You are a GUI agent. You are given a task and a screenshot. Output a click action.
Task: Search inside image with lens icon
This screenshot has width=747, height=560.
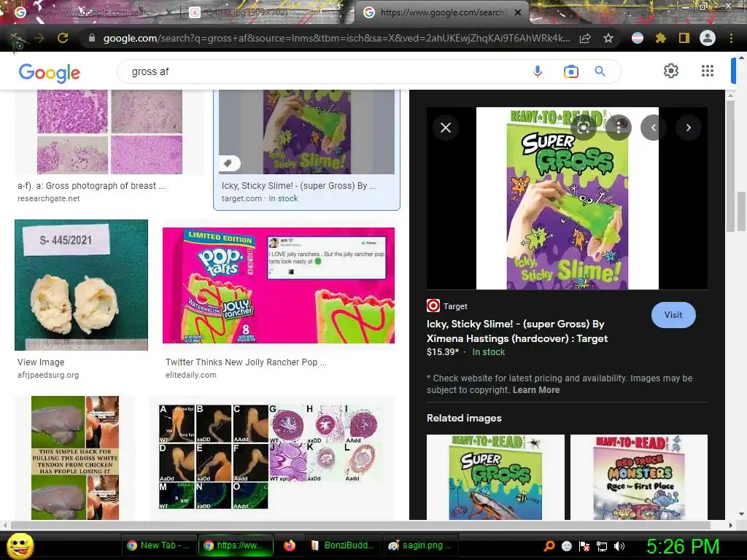tap(584, 128)
